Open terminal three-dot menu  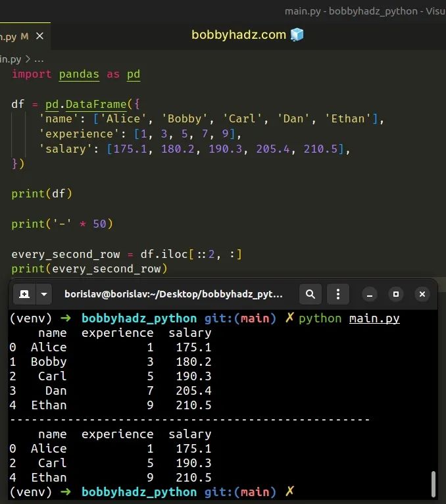point(337,294)
